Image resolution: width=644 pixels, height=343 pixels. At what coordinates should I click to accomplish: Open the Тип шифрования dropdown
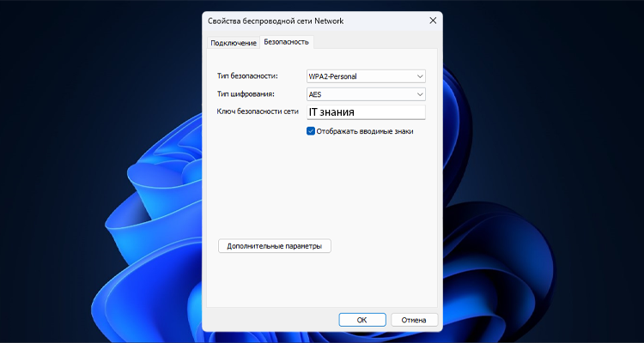point(366,94)
